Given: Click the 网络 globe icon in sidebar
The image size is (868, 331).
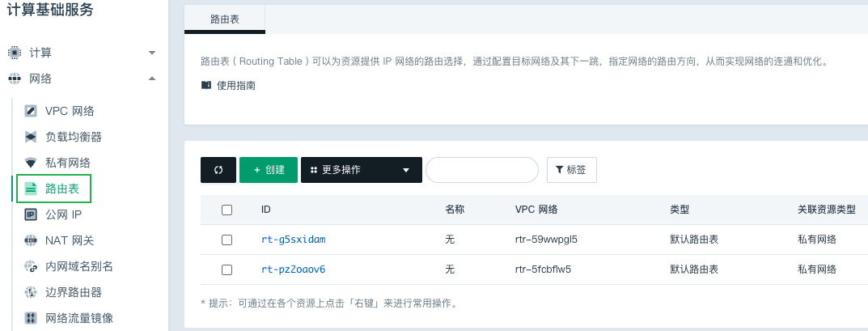Looking at the screenshot, I should point(15,79).
